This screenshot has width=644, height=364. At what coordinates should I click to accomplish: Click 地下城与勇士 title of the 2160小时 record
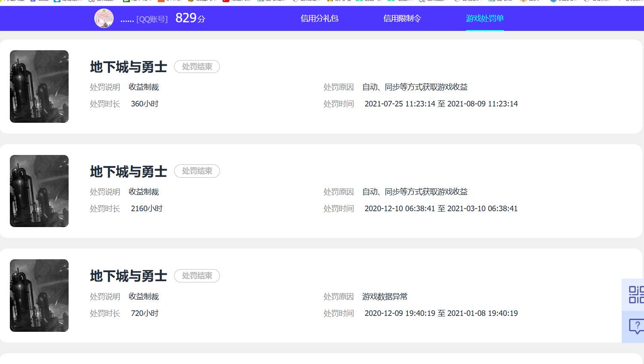tap(128, 172)
